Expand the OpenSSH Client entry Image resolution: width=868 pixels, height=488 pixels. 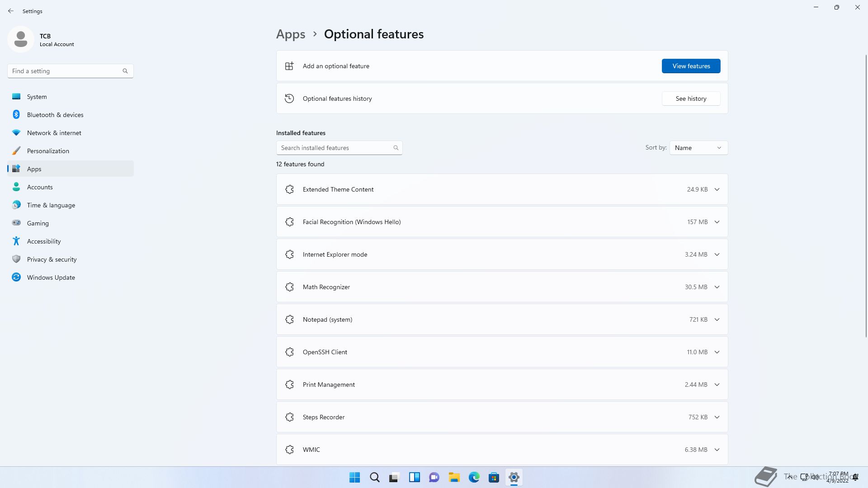tap(717, 352)
